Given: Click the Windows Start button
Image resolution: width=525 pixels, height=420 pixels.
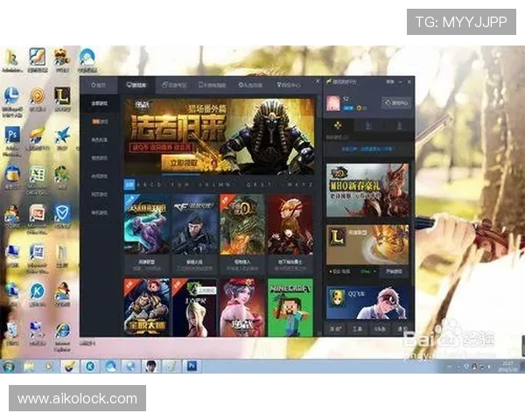Looking at the screenshot, I should (9, 367).
